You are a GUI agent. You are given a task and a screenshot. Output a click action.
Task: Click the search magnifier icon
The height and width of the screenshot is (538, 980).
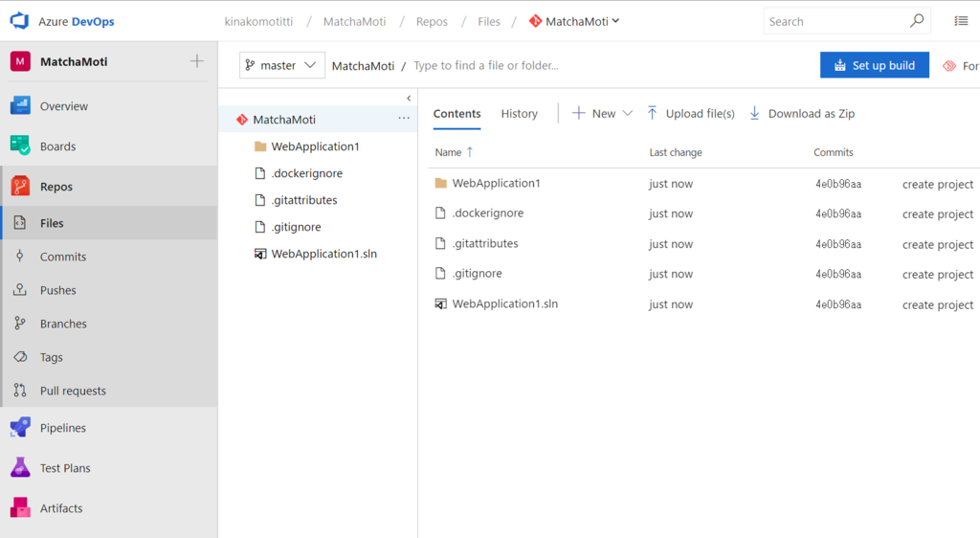(916, 21)
